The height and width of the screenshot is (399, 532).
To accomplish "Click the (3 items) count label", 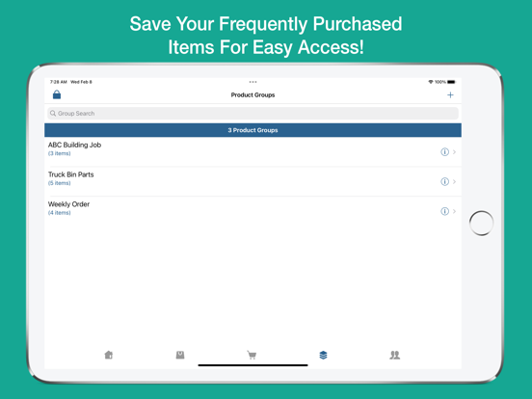I will pos(60,153).
